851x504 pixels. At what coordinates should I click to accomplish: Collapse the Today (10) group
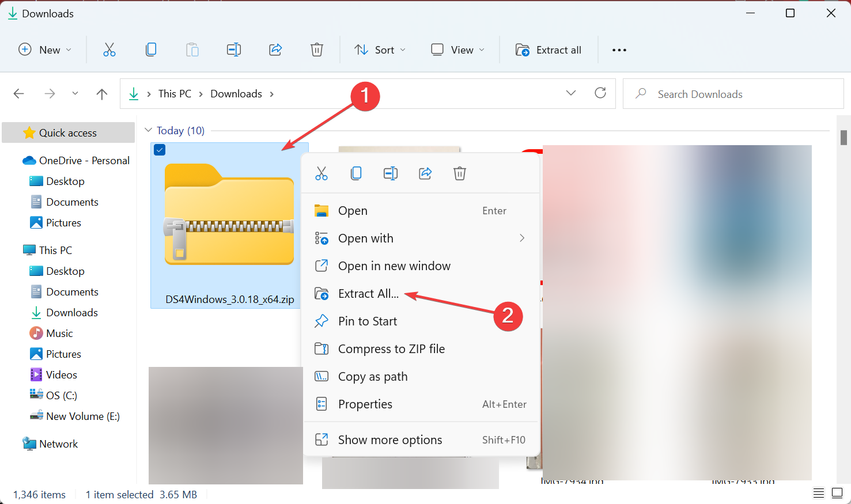coord(149,130)
